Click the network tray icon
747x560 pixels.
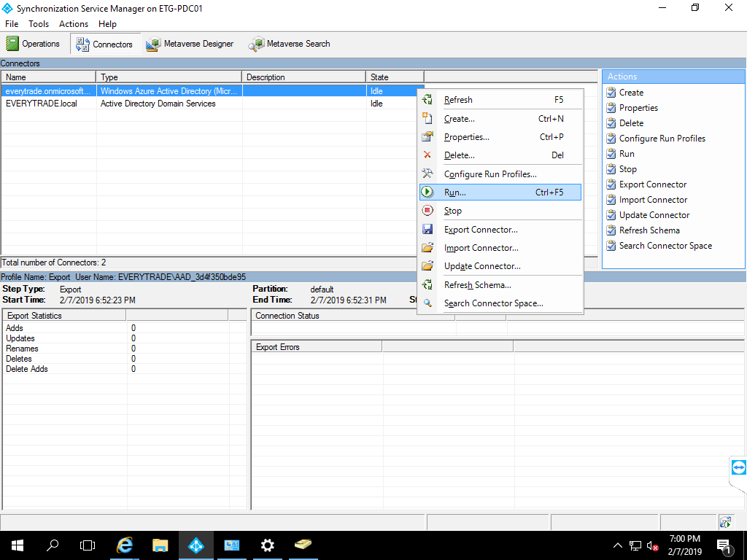coord(635,545)
